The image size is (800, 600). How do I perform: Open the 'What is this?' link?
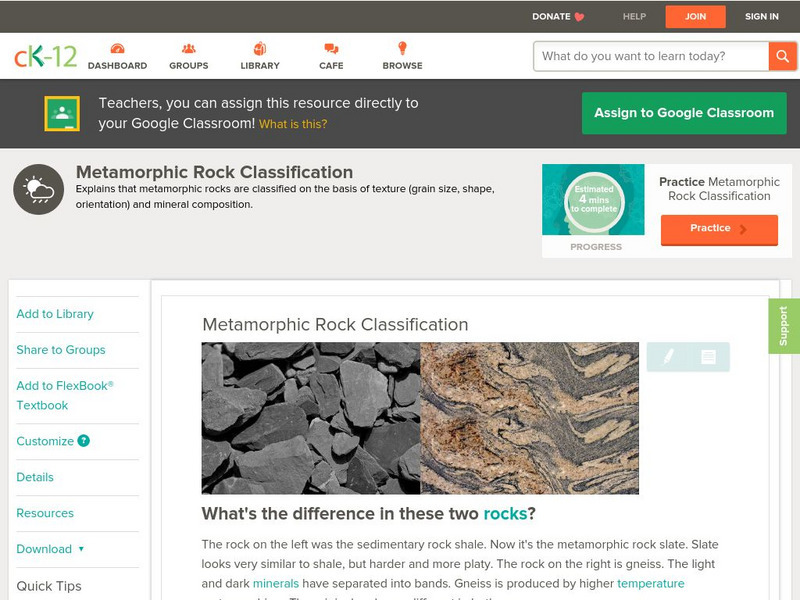click(x=293, y=124)
